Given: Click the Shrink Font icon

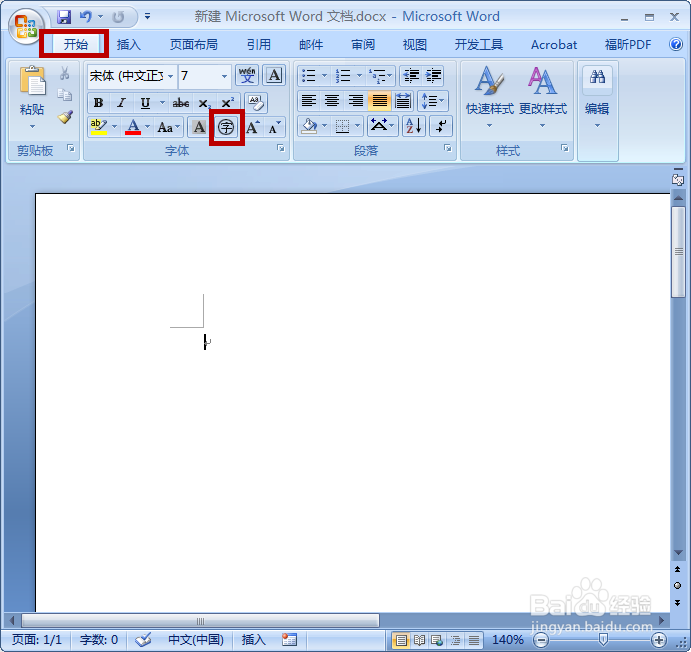Looking at the screenshot, I should click(x=275, y=127).
